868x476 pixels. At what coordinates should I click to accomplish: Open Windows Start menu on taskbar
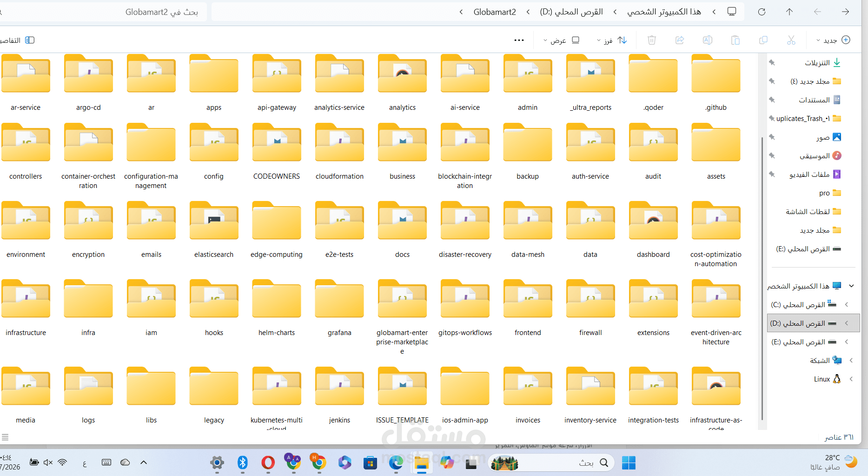(x=629, y=463)
